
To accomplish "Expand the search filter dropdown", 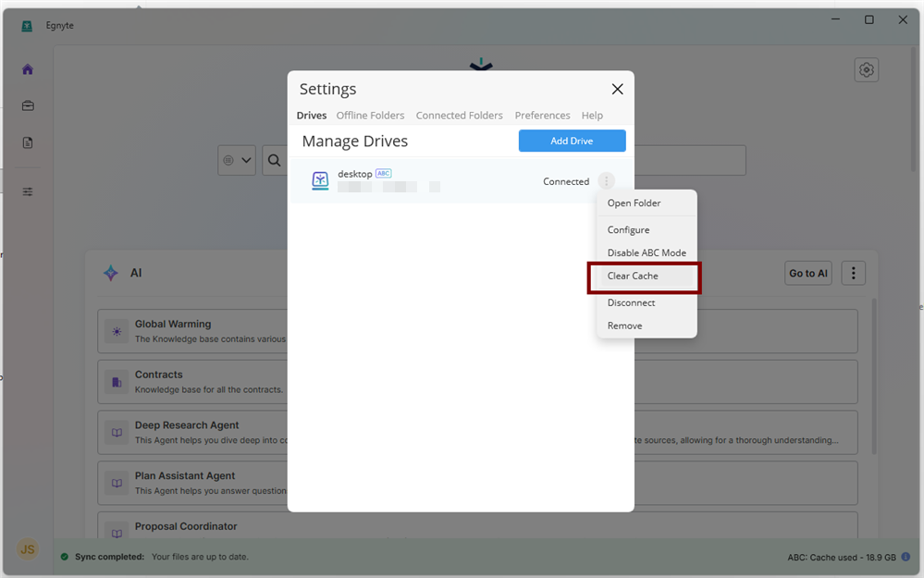I will (x=237, y=160).
